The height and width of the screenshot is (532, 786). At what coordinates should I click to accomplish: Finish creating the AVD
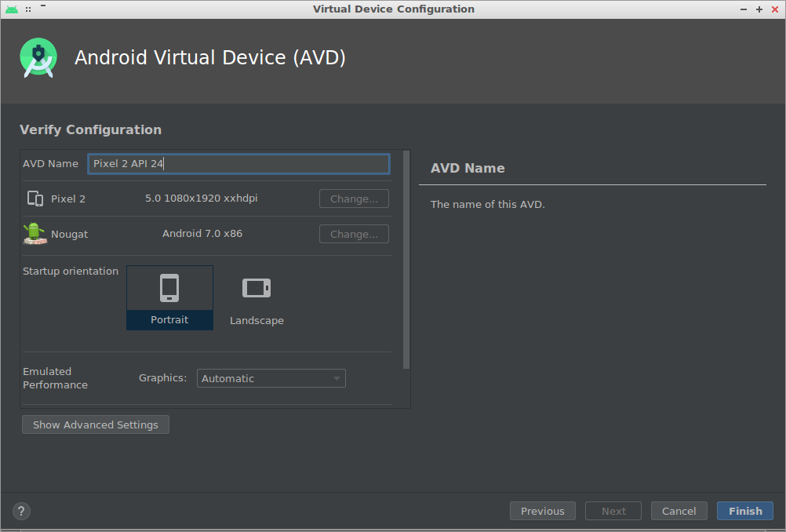(745, 511)
